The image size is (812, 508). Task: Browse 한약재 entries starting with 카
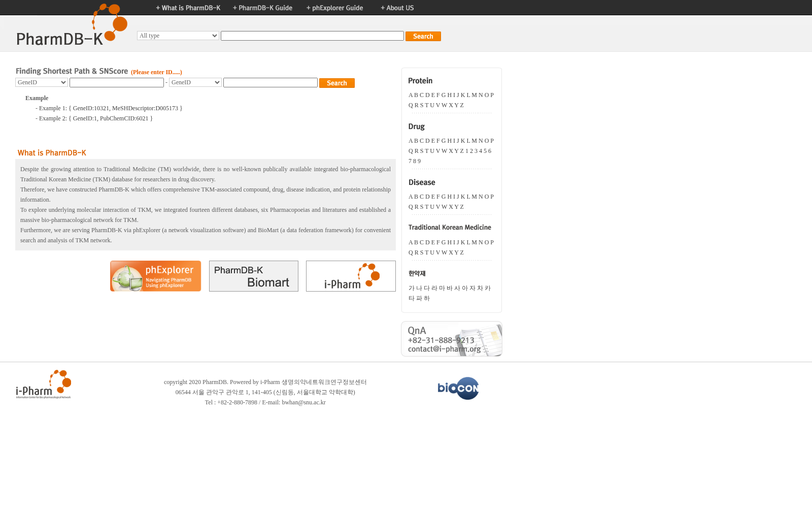point(488,288)
